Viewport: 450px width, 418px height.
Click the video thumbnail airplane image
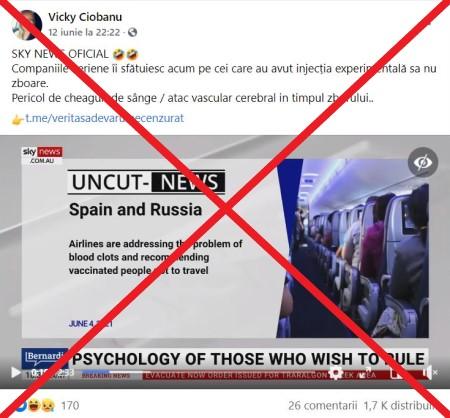pos(353,248)
